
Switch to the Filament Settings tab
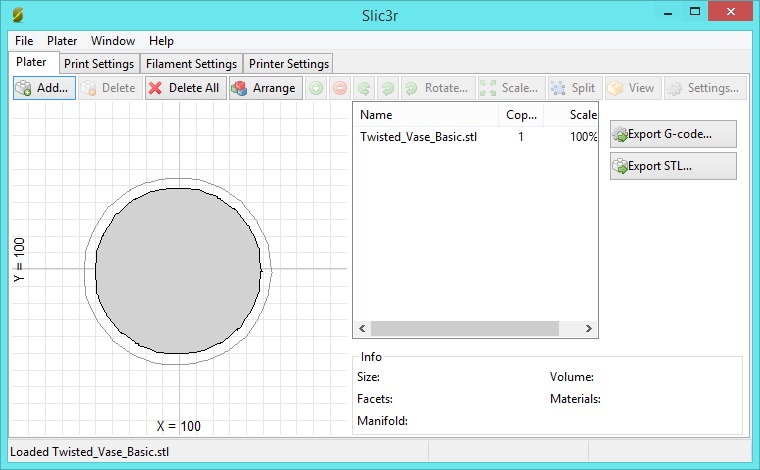point(191,63)
